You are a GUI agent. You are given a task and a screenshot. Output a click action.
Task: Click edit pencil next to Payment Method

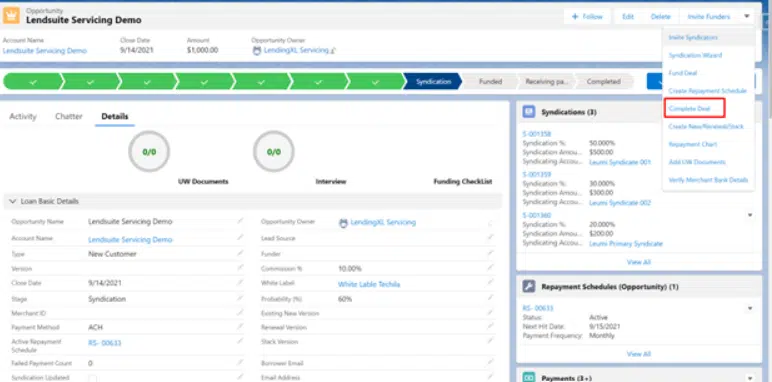pyautogui.click(x=240, y=327)
